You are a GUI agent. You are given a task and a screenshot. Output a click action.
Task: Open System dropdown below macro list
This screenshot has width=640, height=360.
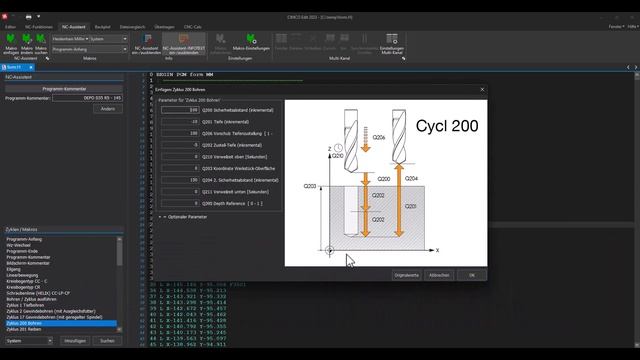pyautogui.click(x=29, y=341)
